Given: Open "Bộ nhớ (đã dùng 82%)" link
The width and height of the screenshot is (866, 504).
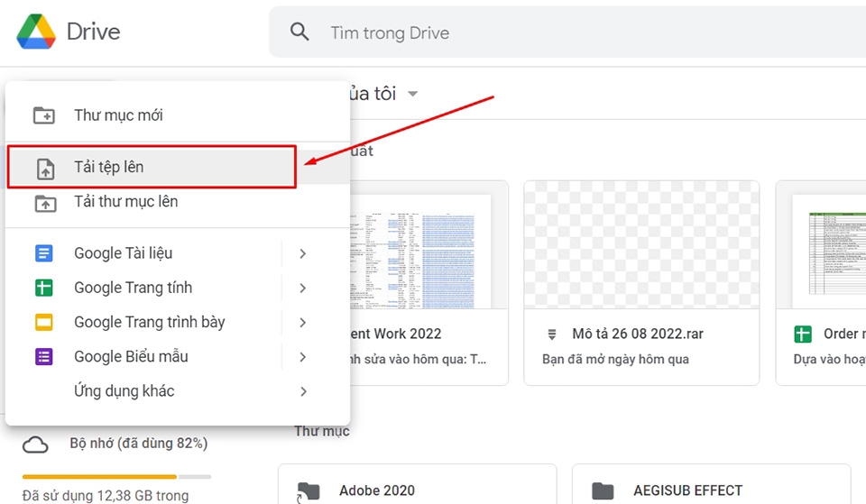Looking at the screenshot, I should pyautogui.click(x=139, y=444).
